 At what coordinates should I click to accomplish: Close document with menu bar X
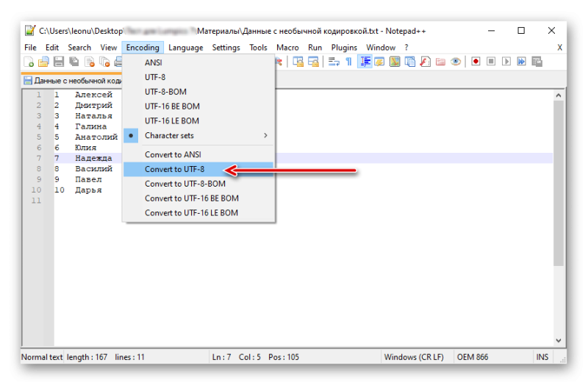tap(559, 48)
